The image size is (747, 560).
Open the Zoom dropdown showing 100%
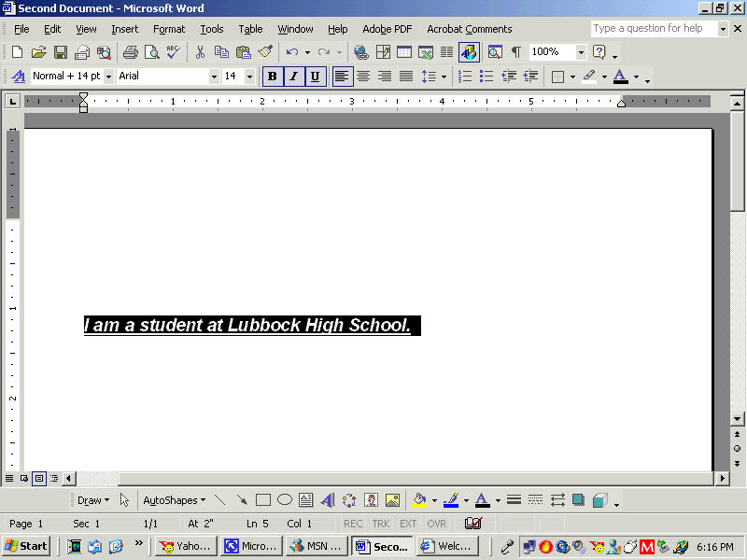click(581, 52)
